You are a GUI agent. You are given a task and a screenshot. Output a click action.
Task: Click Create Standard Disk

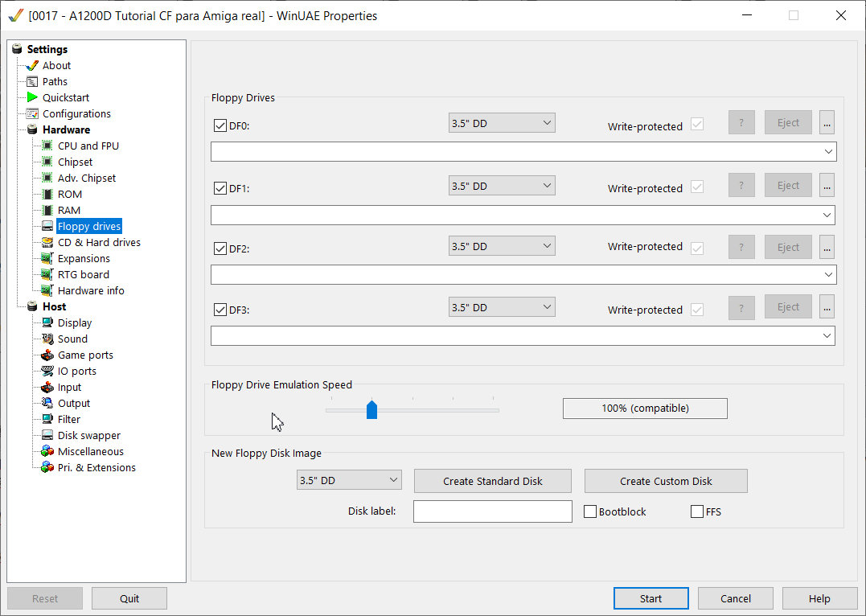click(493, 481)
